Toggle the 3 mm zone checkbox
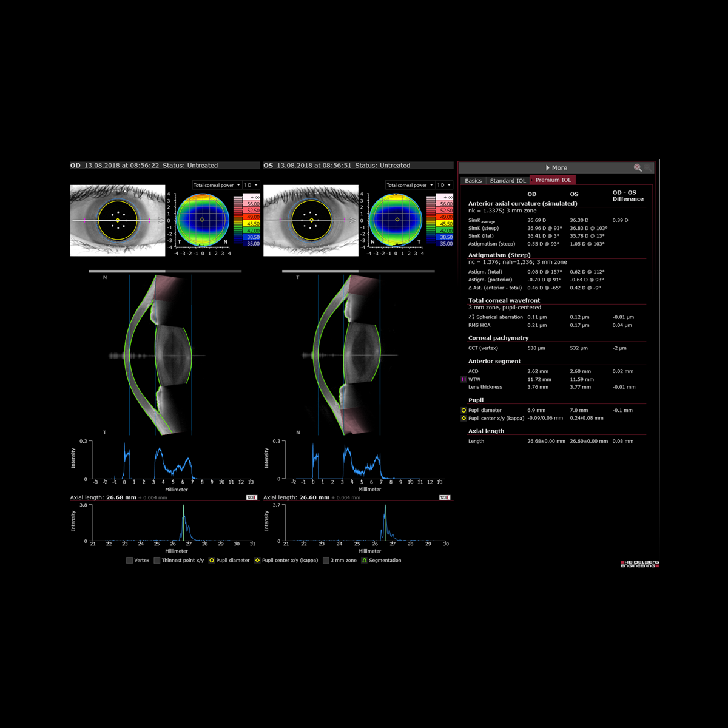 (326, 561)
